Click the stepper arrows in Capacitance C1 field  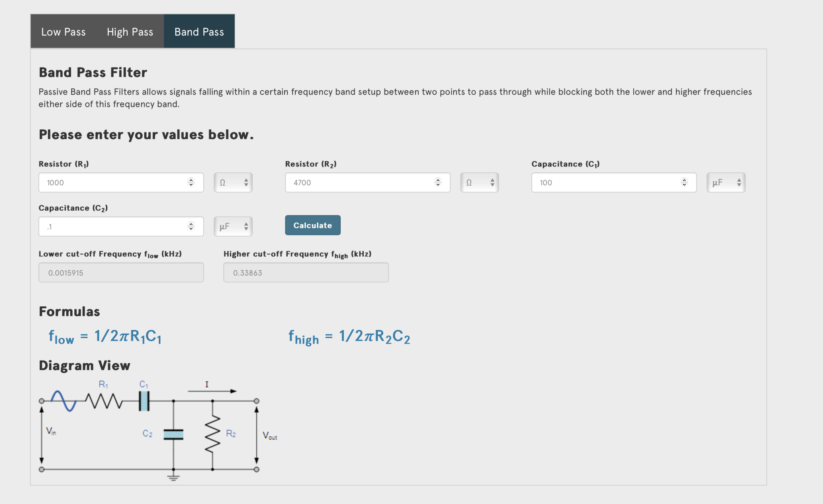[x=684, y=182]
